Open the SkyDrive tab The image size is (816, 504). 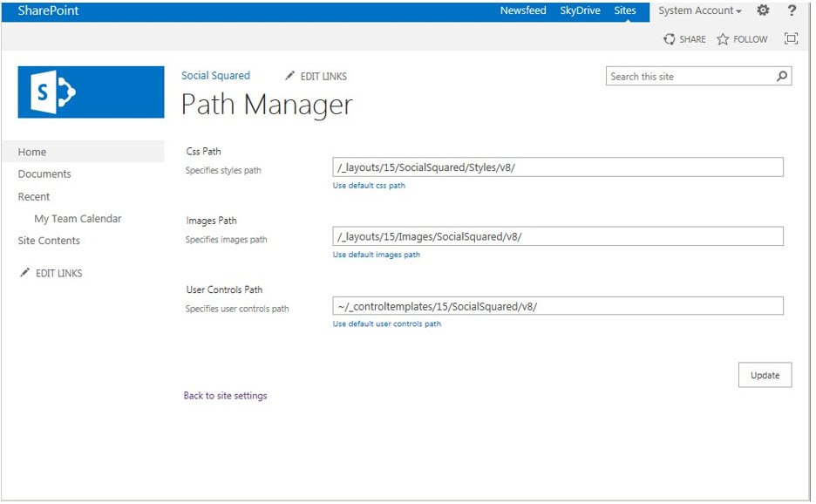point(581,10)
